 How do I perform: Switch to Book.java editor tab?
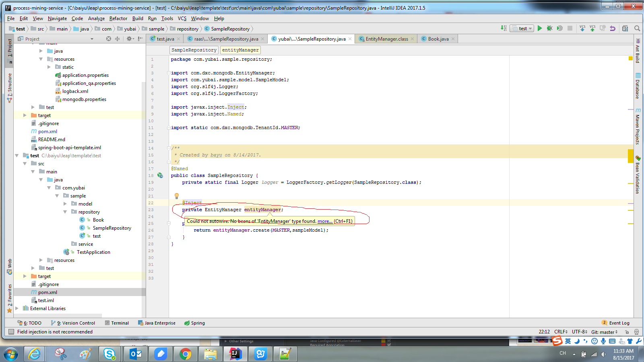pos(438,39)
